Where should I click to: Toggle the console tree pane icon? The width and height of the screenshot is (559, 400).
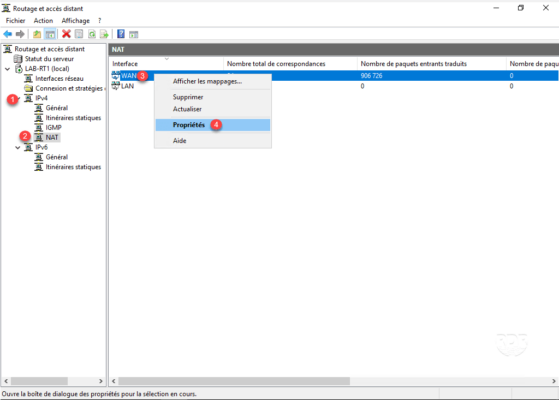50,34
